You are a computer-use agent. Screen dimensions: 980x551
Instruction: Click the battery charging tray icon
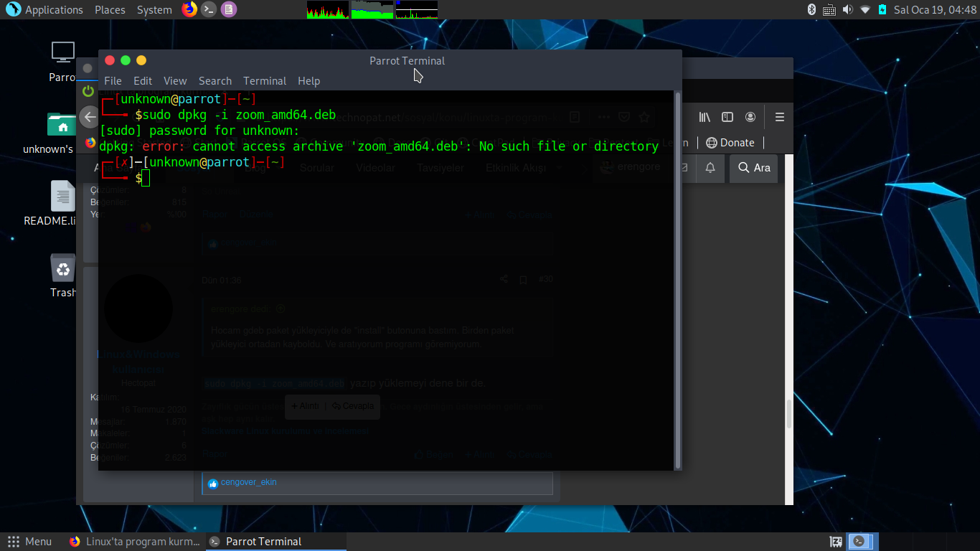(882, 9)
